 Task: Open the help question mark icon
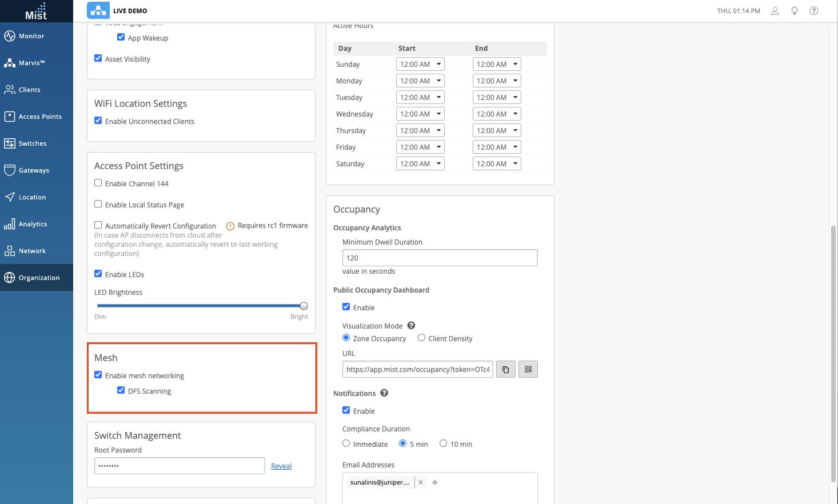[813, 11]
